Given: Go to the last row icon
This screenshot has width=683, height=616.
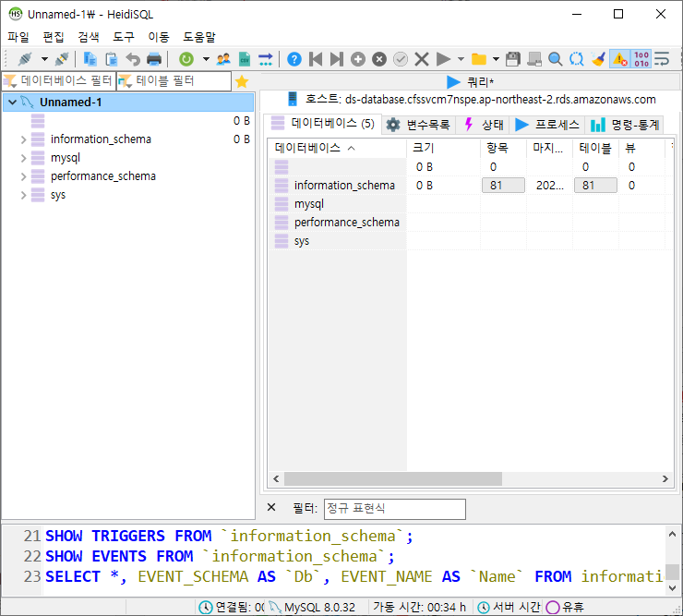Looking at the screenshot, I should click(337, 58).
